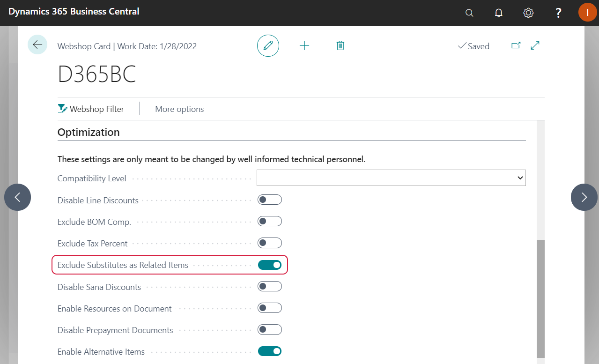The height and width of the screenshot is (364, 599).
Task: Open page in a new window
Action: [x=516, y=45]
